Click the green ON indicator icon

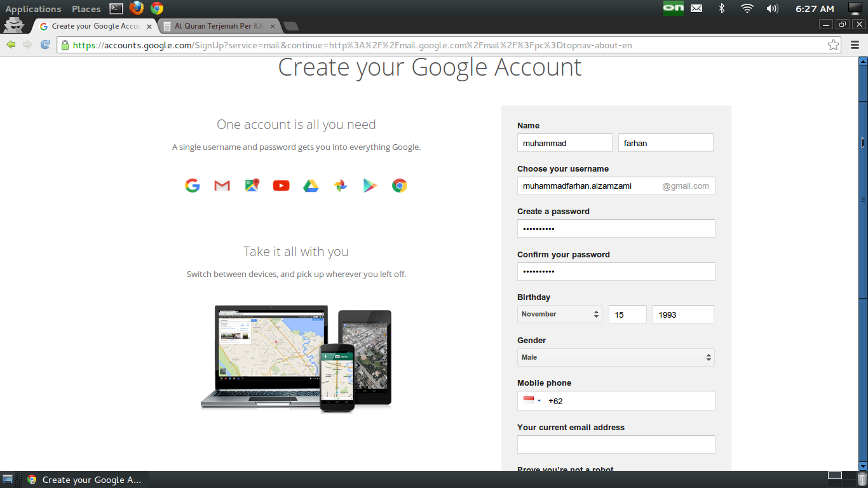coord(673,8)
